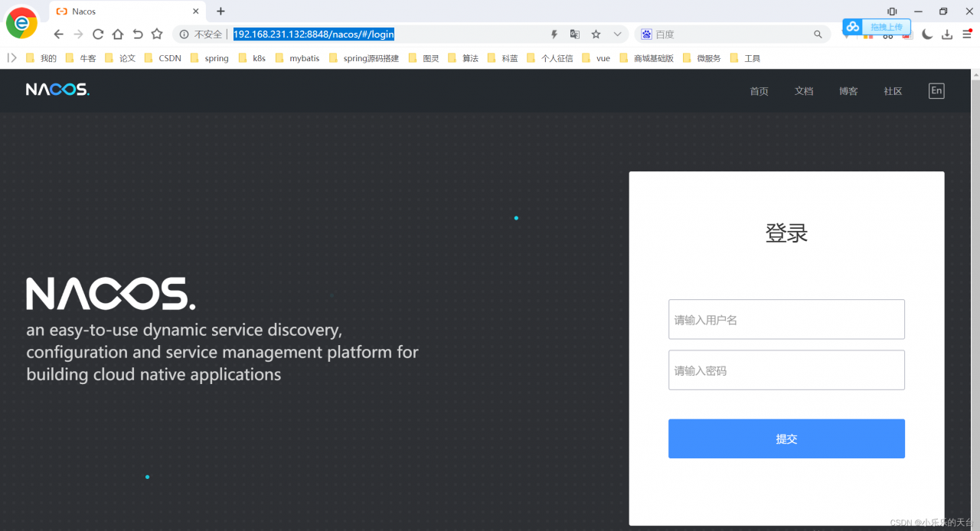980x531 pixels.
Task: Click the selected URL in address bar
Action: coord(314,34)
